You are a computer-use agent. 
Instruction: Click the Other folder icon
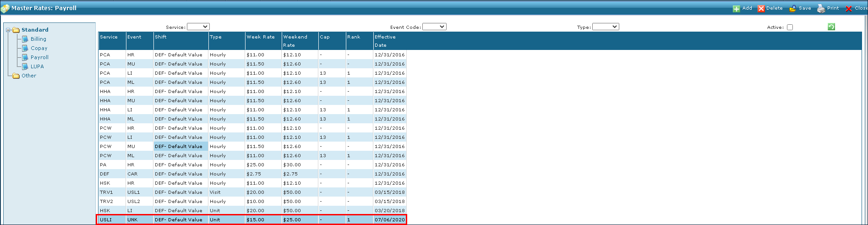point(16,76)
